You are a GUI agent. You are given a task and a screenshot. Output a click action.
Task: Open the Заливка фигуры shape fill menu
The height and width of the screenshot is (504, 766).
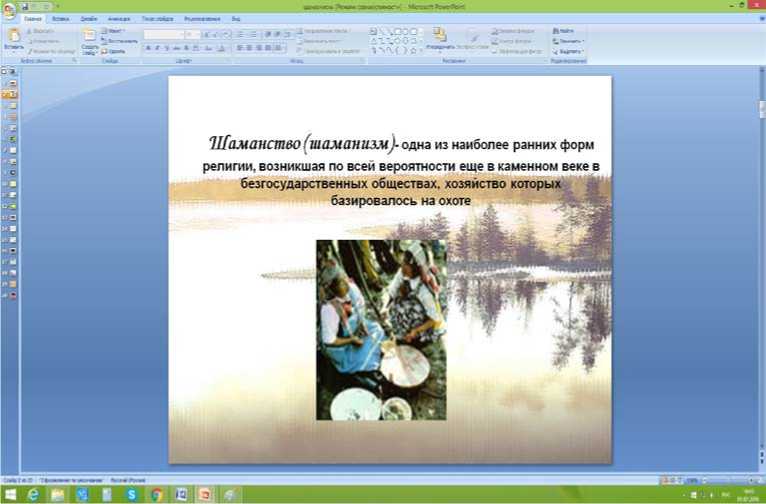point(513,31)
